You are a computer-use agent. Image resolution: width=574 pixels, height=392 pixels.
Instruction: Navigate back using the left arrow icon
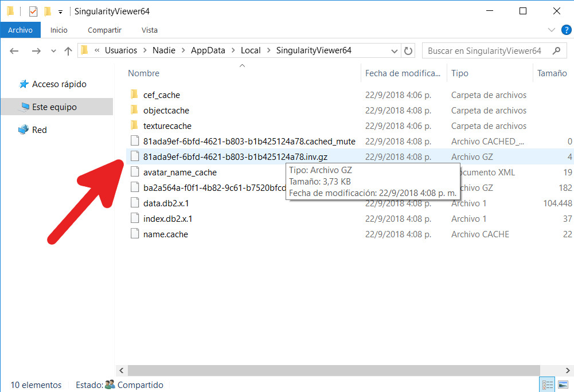14,50
